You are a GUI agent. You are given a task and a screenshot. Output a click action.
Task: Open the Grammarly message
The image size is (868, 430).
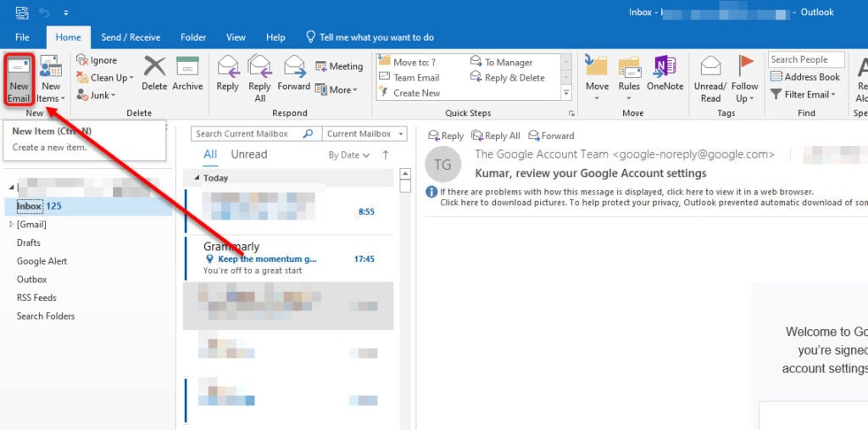pyautogui.click(x=288, y=258)
